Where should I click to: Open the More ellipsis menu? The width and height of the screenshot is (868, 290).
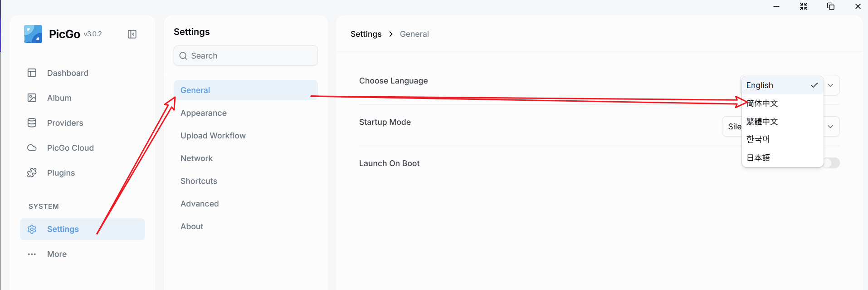click(32, 254)
